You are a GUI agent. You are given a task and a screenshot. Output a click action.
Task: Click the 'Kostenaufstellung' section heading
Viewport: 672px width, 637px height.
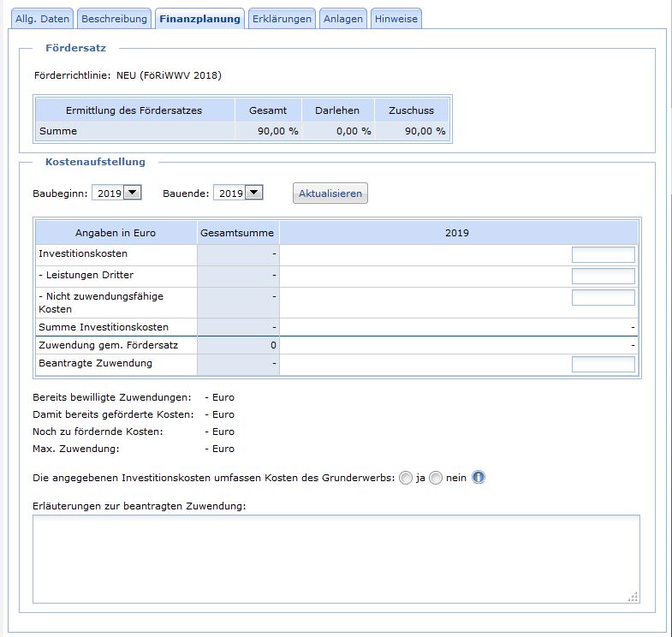(x=95, y=162)
